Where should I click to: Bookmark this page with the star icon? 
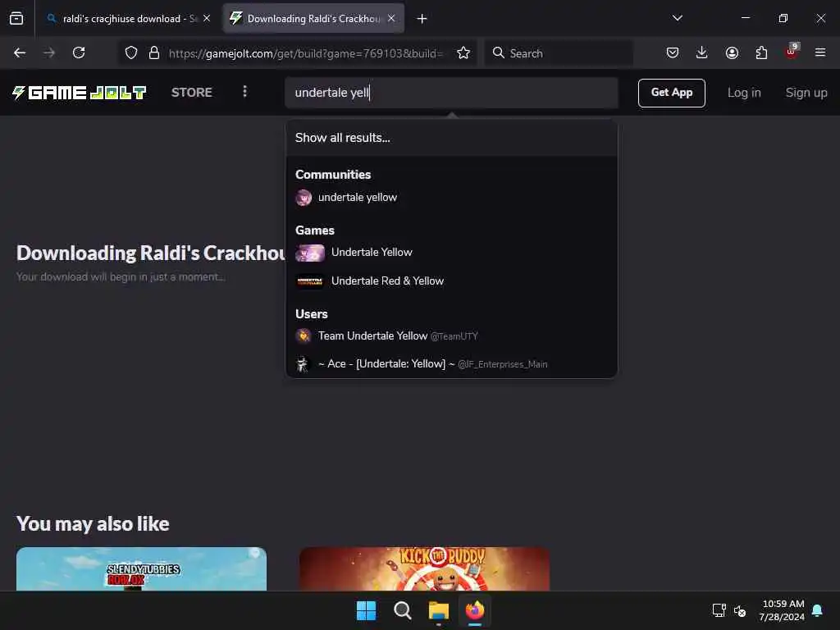[463, 52]
